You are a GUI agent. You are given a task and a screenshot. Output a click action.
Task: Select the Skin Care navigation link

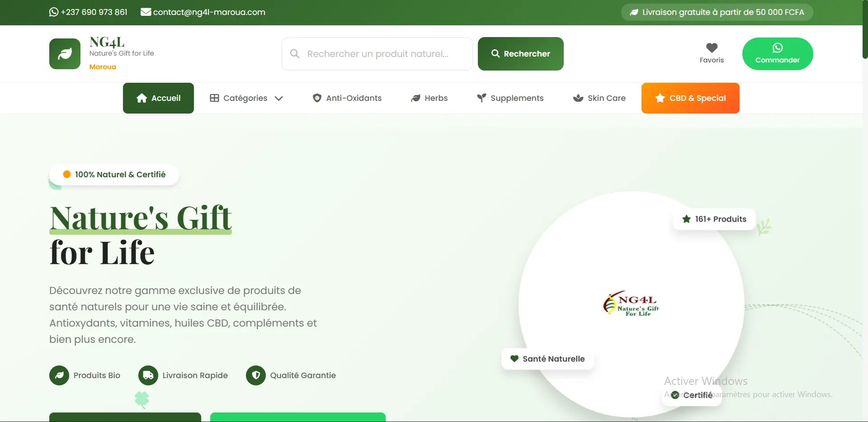click(x=599, y=98)
